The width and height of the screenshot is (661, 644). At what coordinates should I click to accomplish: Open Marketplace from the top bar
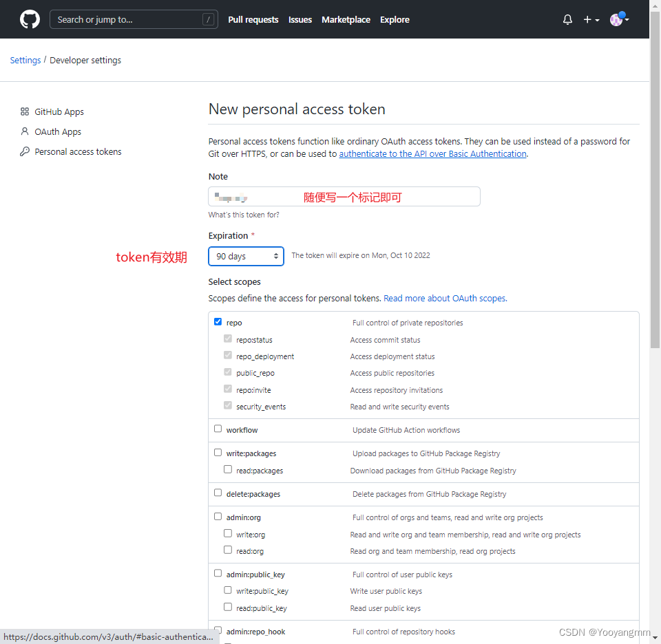(346, 19)
